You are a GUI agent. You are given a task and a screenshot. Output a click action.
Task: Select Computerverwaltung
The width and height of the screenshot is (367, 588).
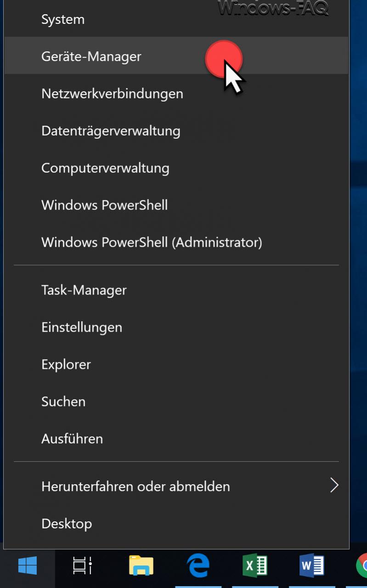[176, 168]
